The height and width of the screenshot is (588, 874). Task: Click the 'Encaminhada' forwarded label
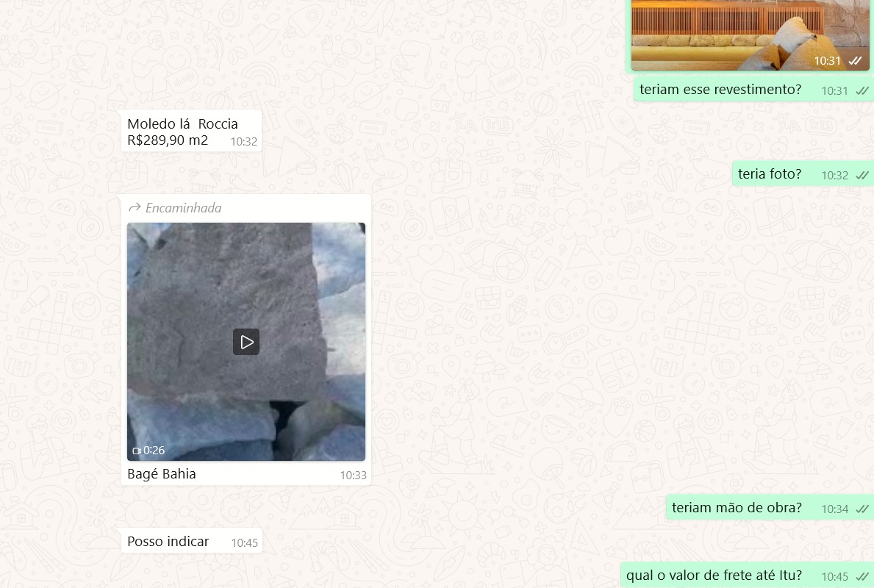(x=183, y=208)
